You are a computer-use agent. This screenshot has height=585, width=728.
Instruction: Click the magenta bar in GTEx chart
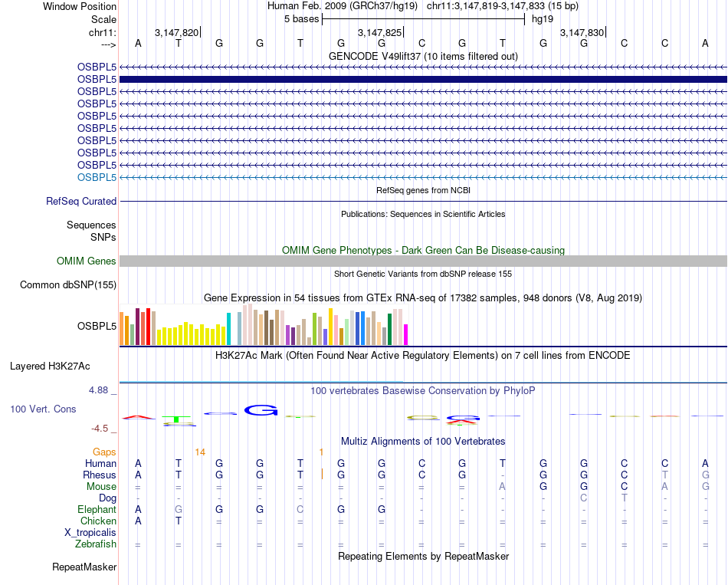406,334
